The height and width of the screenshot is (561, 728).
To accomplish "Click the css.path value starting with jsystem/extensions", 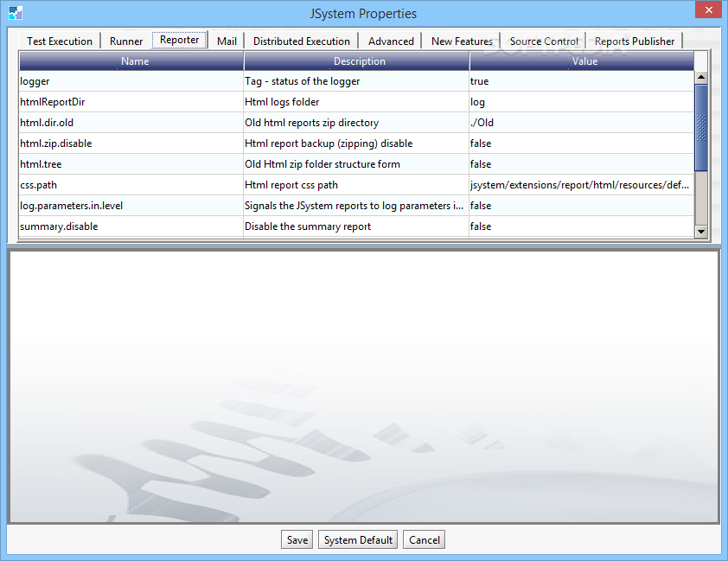I will [x=582, y=185].
